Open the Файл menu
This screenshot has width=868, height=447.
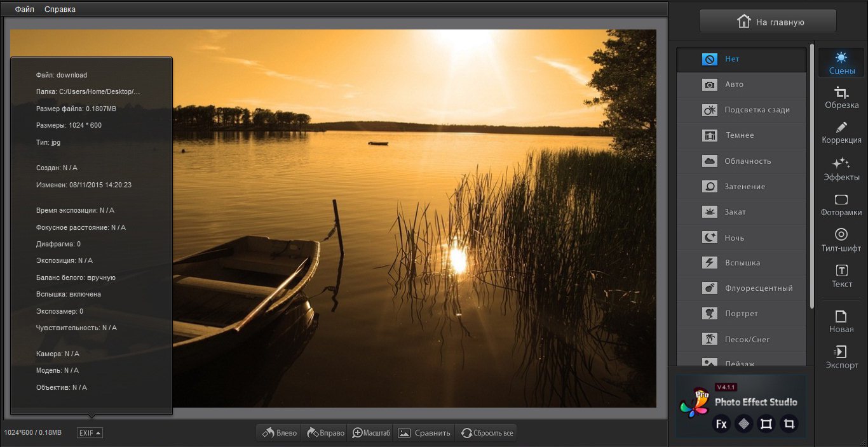point(25,10)
